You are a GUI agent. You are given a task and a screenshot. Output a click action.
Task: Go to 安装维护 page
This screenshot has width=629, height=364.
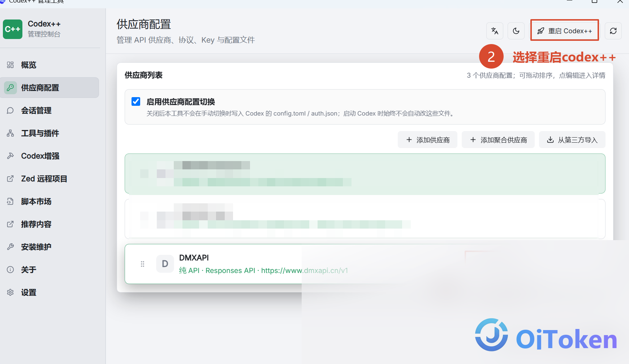(x=49, y=247)
